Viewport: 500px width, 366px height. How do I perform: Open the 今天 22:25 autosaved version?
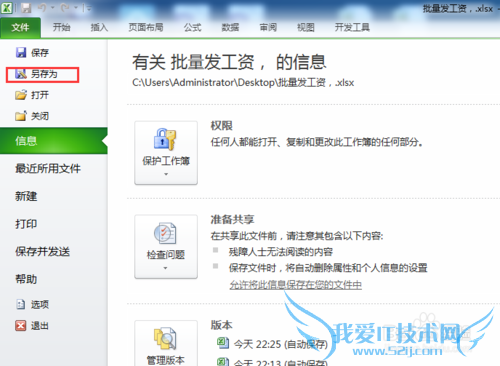[281, 344]
